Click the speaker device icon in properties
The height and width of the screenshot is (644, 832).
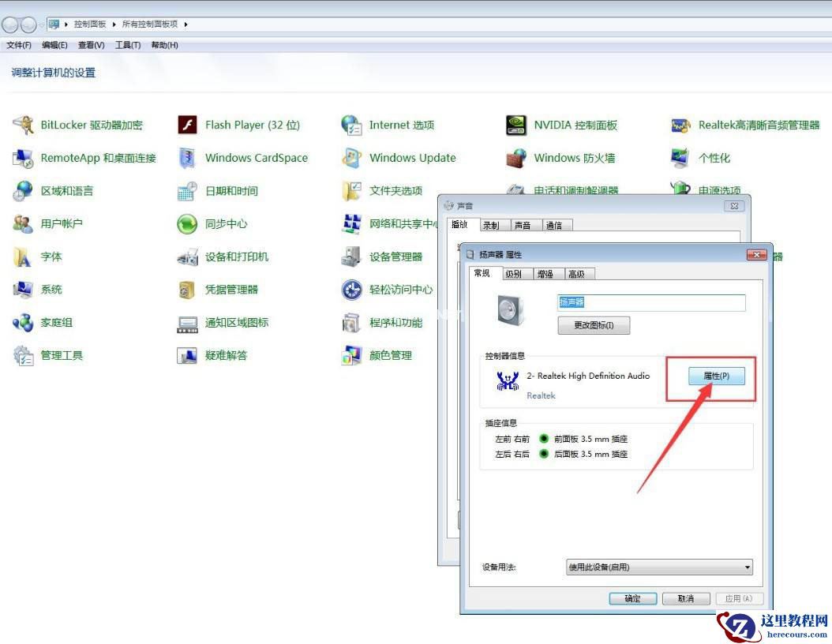pyautogui.click(x=511, y=311)
